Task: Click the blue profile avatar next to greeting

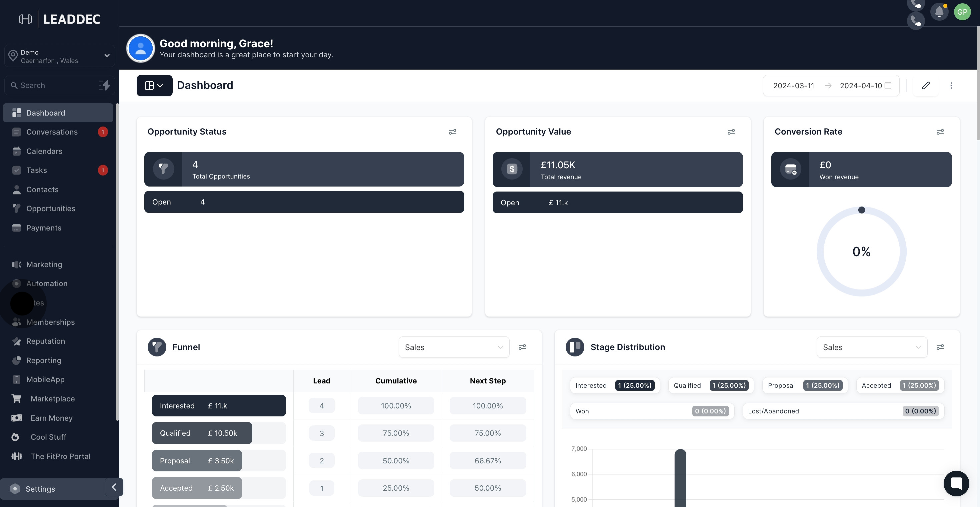Action: [140, 48]
